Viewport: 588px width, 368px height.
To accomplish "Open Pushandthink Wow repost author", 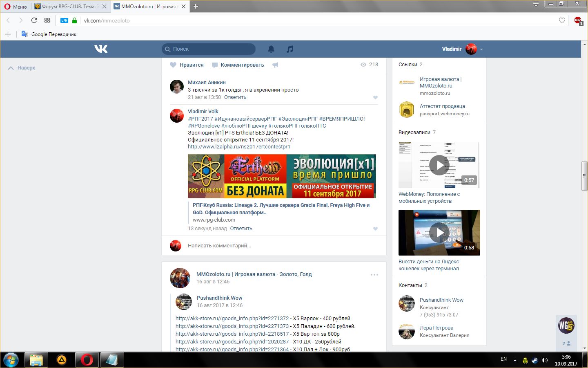I will click(x=219, y=298).
